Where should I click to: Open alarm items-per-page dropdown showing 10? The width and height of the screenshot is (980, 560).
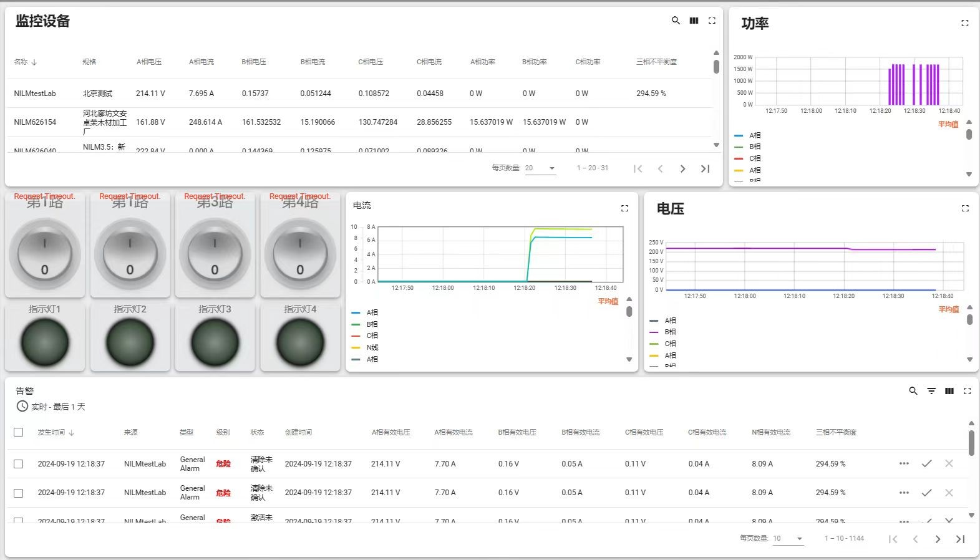coord(788,539)
